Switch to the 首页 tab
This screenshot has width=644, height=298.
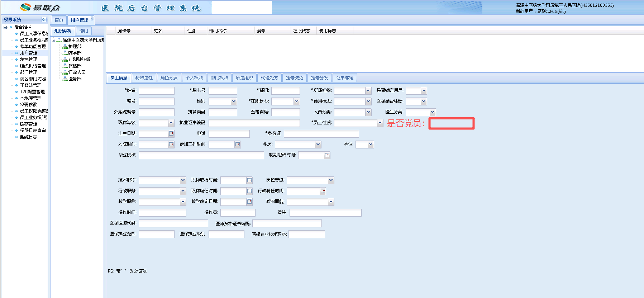coord(59,20)
